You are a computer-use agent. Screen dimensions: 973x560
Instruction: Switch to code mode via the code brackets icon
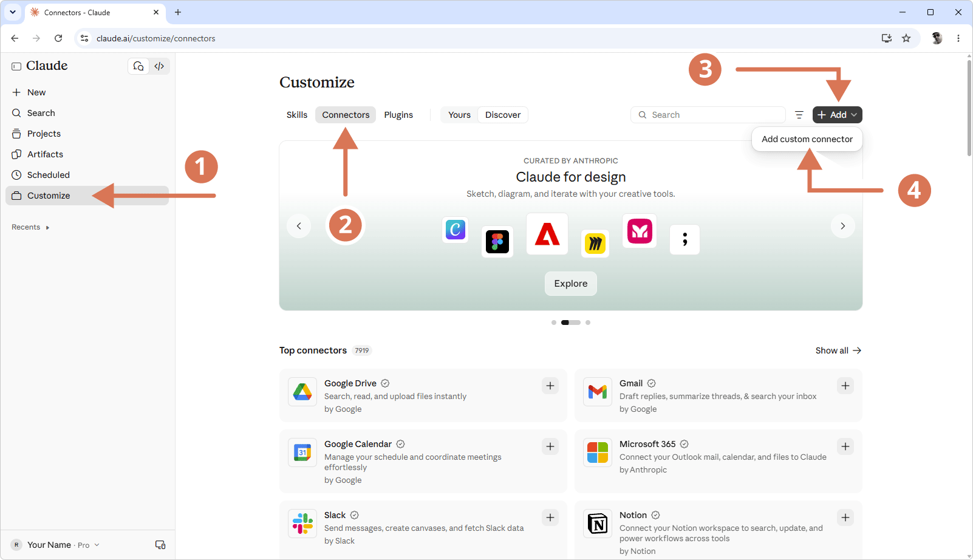(x=159, y=66)
